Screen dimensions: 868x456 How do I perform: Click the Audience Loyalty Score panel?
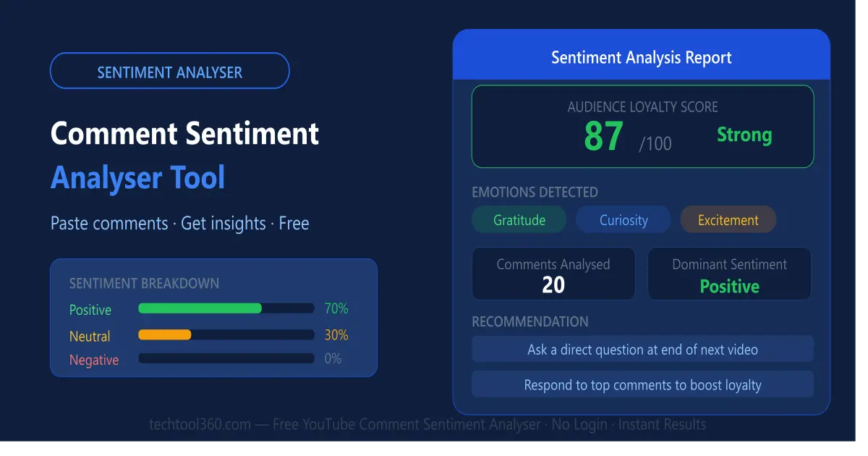[x=642, y=127]
